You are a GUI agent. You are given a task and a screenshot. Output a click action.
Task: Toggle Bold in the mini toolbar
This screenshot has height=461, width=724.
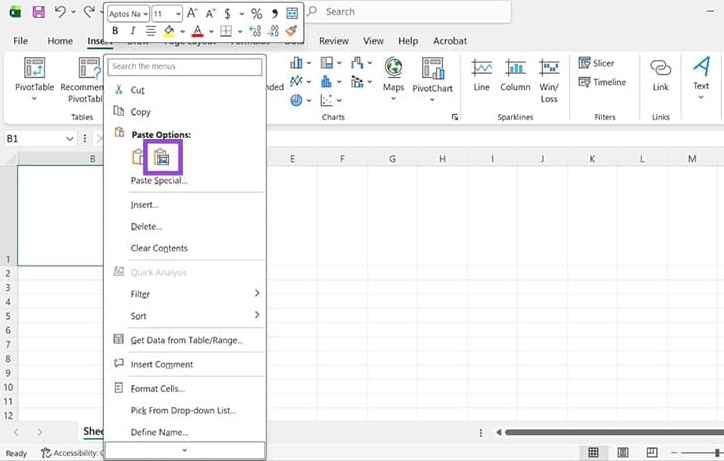115,31
